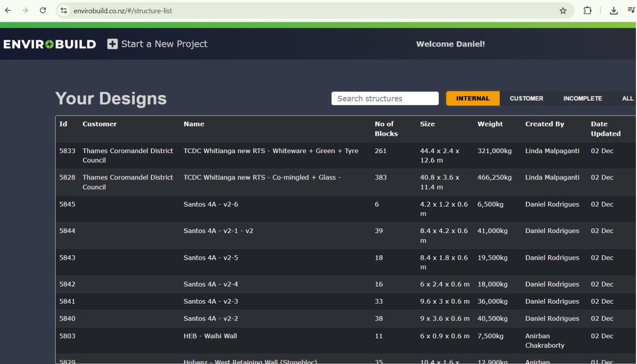Click block count 383
Screen dimensions: 637x364
(380, 177)
